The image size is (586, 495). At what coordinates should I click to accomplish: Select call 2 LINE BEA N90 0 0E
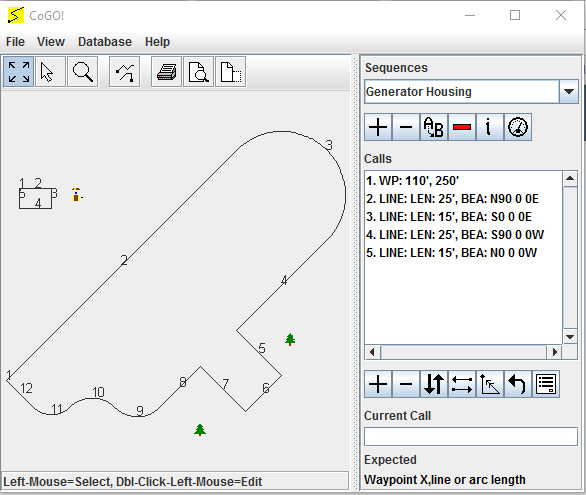click(463, 199)
